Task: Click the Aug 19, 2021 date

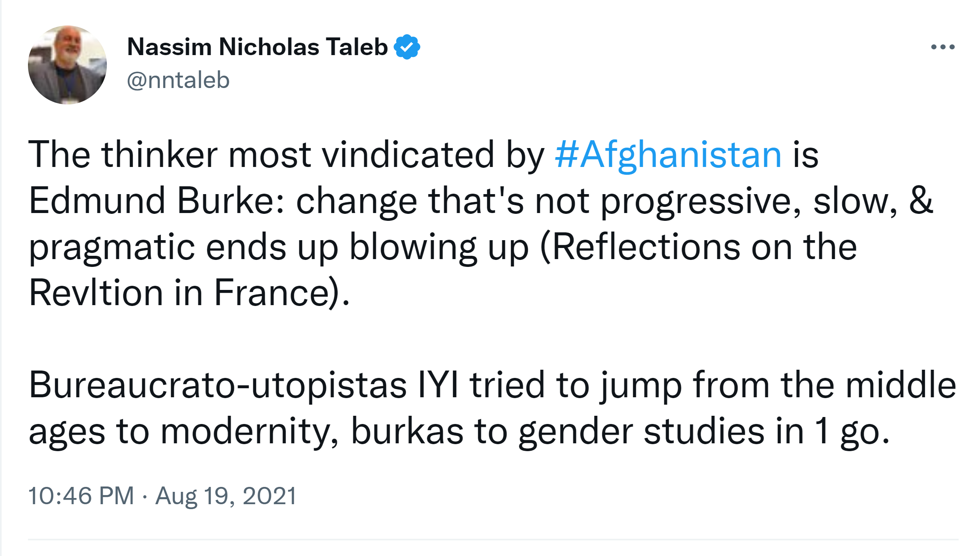Action: pyautogui.click(x=226, y=496)
